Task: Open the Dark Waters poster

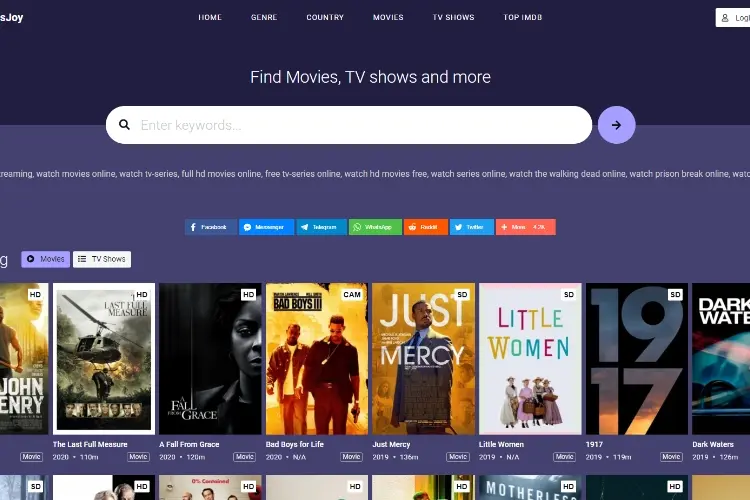Action: pyautogui.click(x=721, y=359)
